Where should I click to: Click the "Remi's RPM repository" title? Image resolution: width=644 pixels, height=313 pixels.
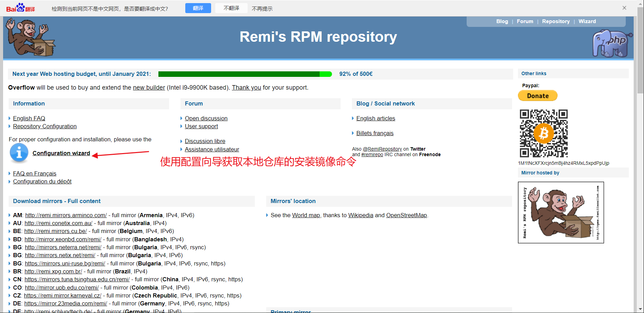(x=318, y=37)
